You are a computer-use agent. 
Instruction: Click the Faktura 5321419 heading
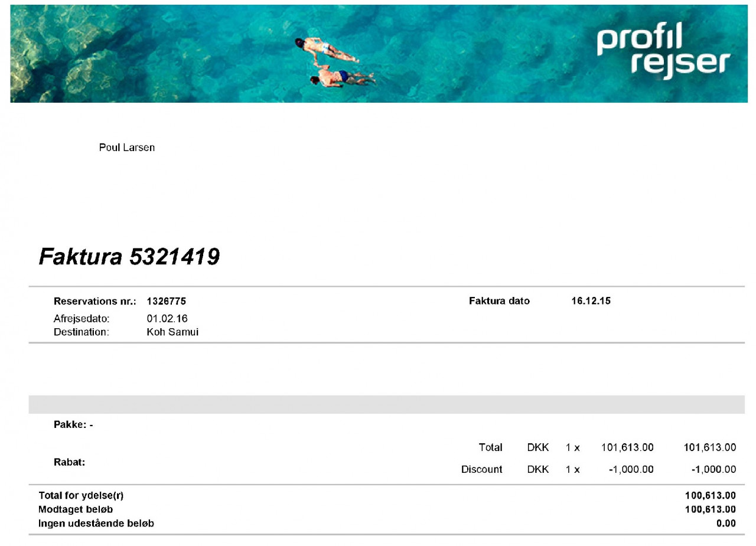129,256
